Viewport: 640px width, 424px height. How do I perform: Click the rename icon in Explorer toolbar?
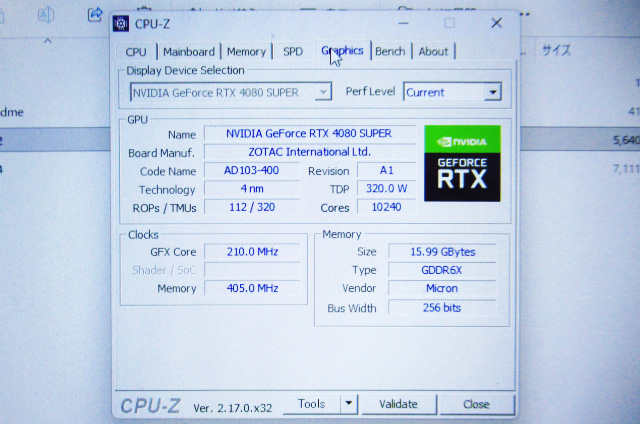tap(46, 14)
